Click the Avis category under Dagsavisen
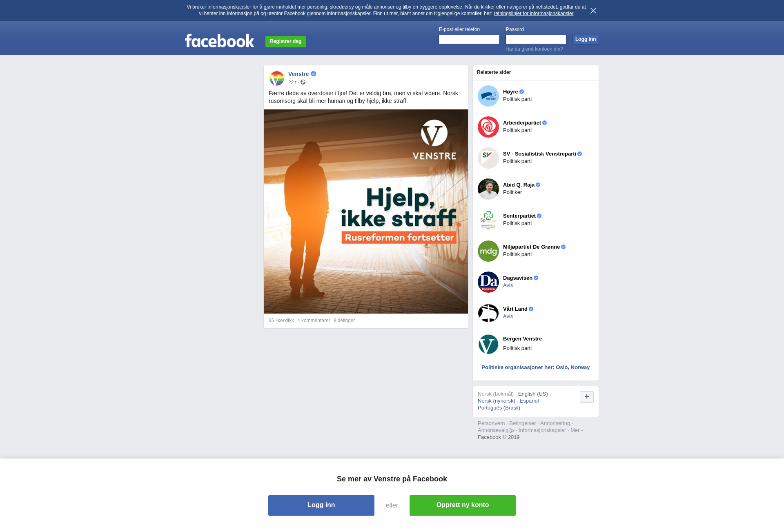The width and height of the screenshot is (784, 532). (508, 285)
